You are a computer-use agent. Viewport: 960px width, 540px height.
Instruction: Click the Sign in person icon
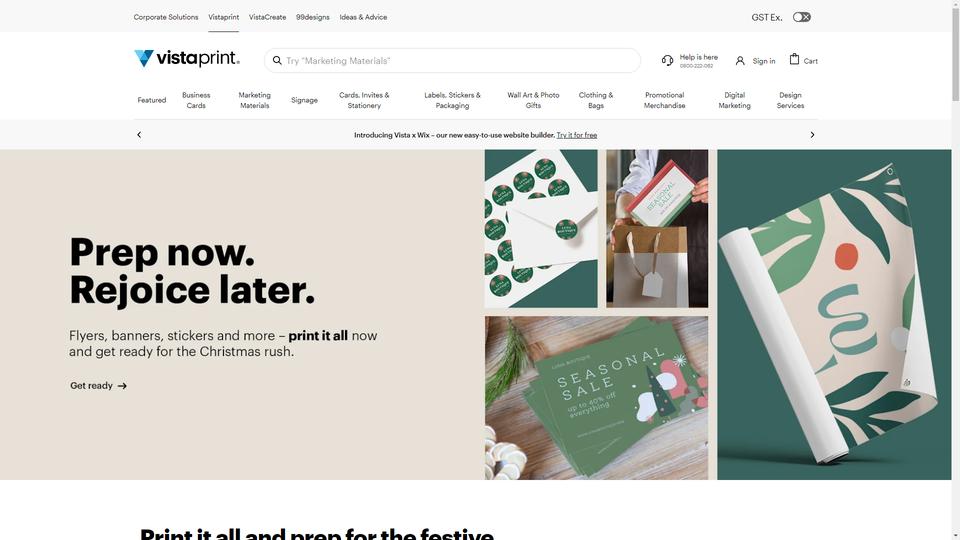click(740, 61)
